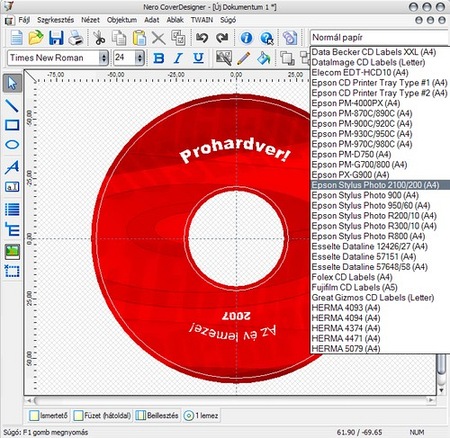Image resolution: width=450 pixels, height=438 pixels.
Task: Open the Objektum menu
Action: (x=122, y=20)
